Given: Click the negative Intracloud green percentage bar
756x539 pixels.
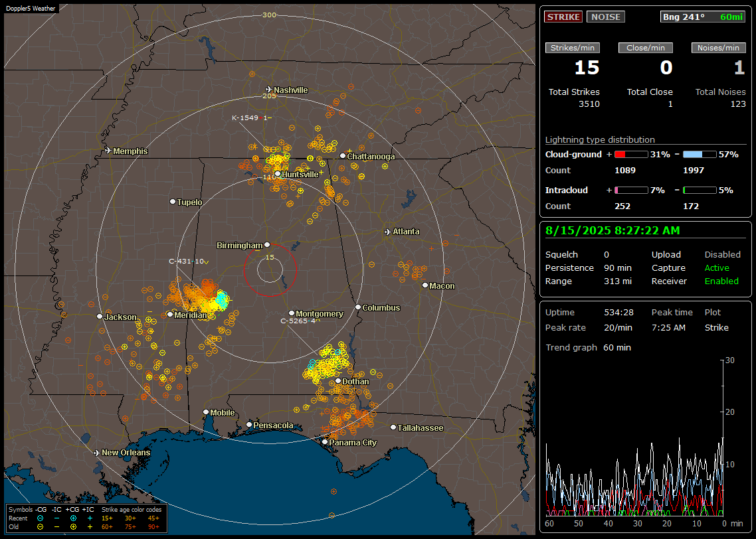Looking at the screenshot, I should 700,191.
